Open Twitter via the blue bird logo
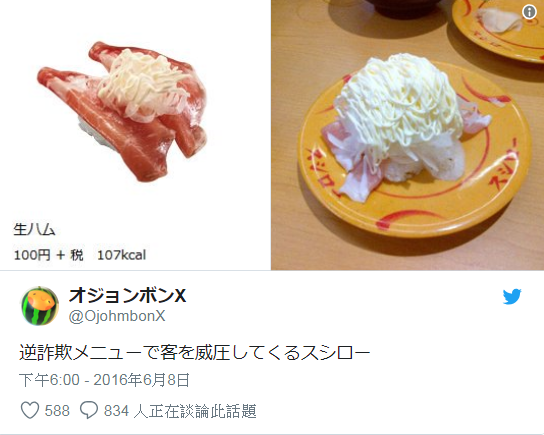This screenshot has height=435, width=544. pyautogui.click(x=512, y=297)
